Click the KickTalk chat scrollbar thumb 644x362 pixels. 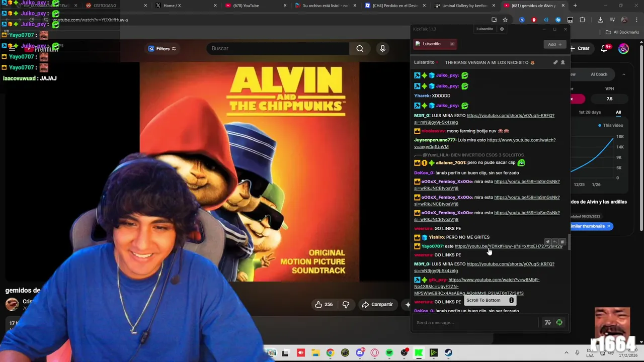click(x=569, y=241)
